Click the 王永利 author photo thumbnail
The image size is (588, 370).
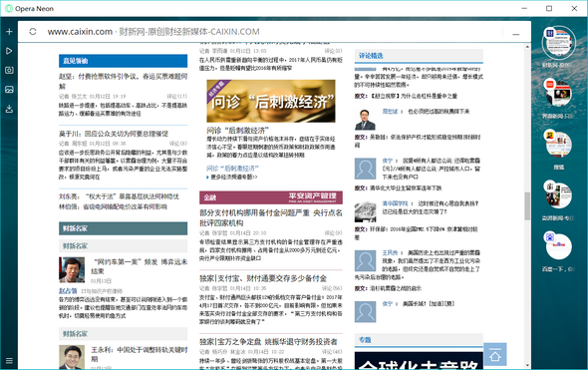click(72, 357)
